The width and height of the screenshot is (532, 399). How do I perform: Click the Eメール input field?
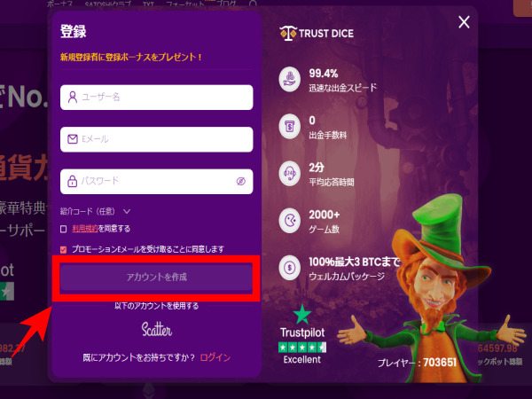(156, 139)
